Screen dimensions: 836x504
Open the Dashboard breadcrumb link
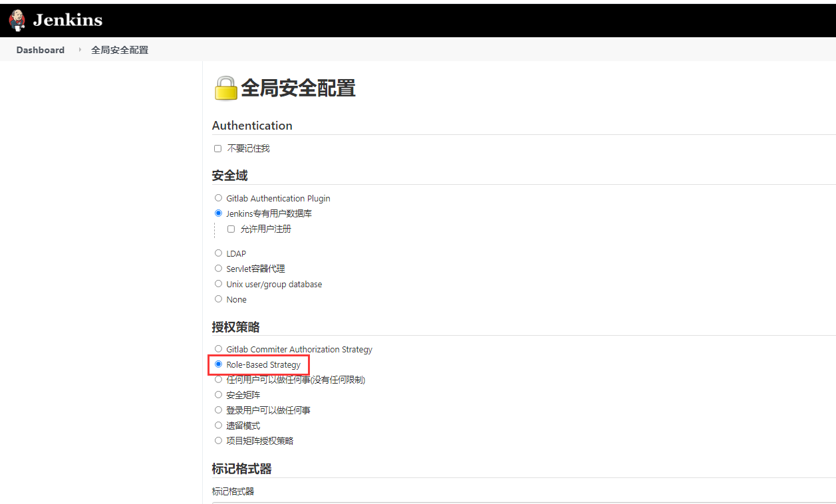click(41, 50)
